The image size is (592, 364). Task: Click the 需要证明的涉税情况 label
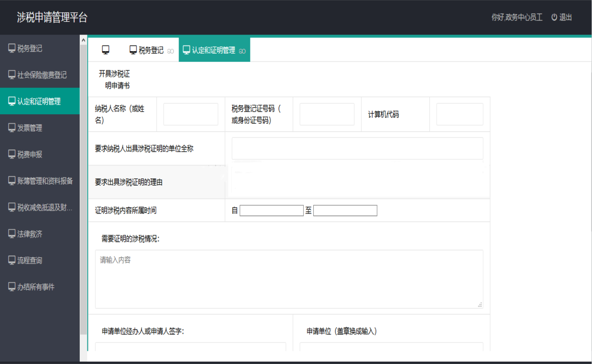pyautogui.click(x=130, y=239)
